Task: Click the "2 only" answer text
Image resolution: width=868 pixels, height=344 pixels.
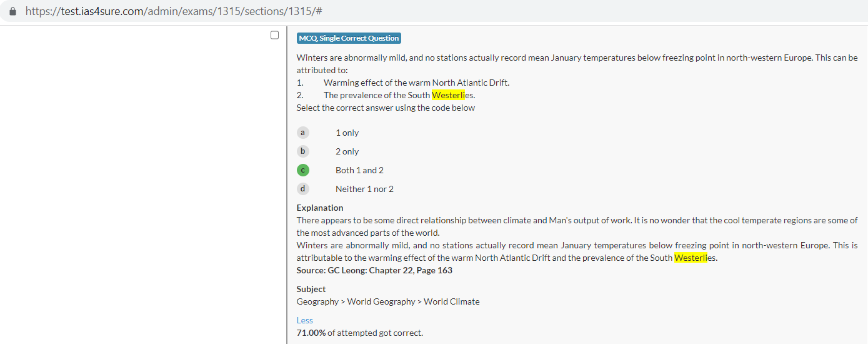Action: click(x=347, y=151)
